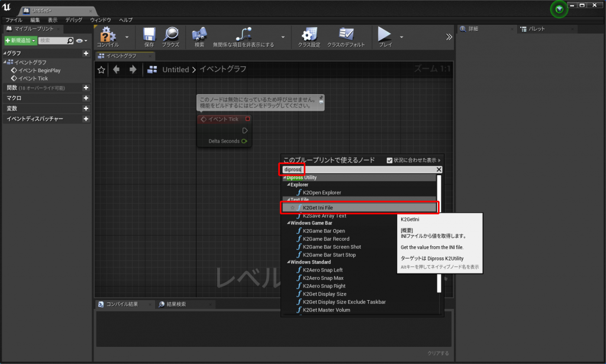Collapse the Windows Game Bar category

288,223
